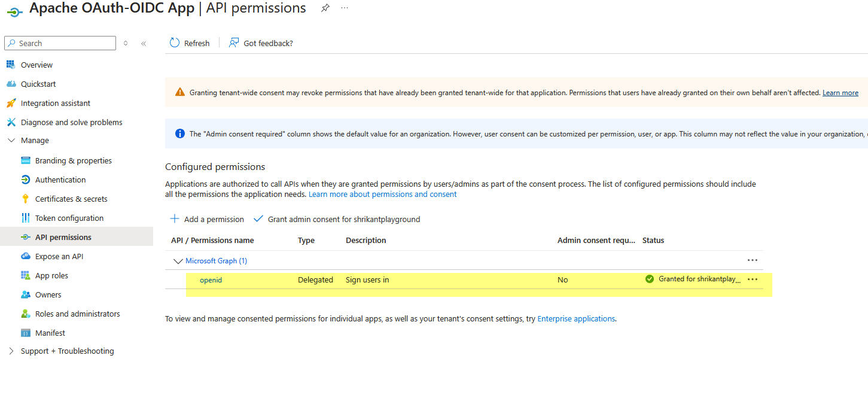Click inside the sidebar search box

point(60,42)
